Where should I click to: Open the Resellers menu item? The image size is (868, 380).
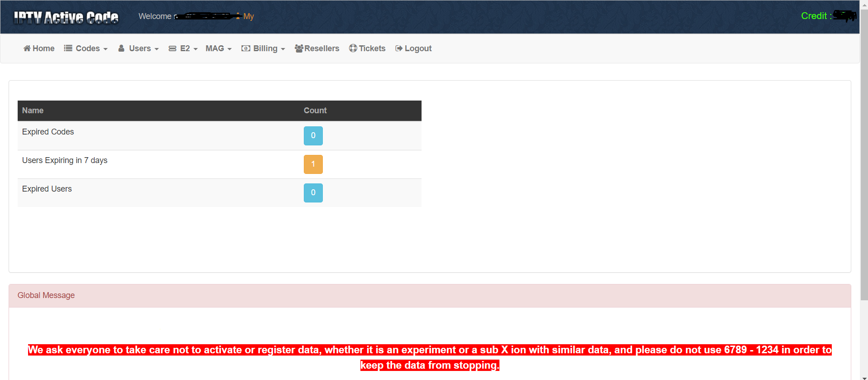(321, 48)
